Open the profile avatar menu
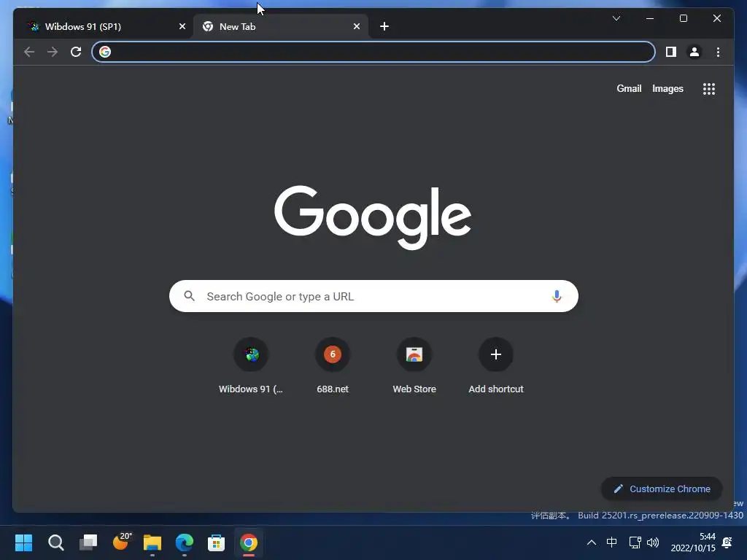 pyautogui.click(x=694, y=52)
